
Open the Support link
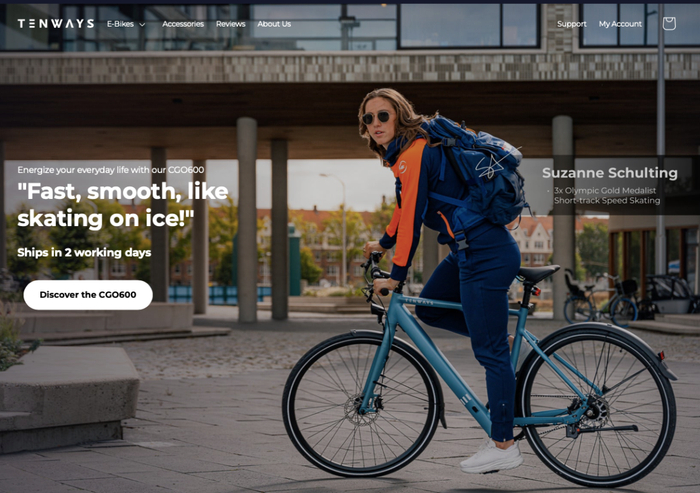571,24
